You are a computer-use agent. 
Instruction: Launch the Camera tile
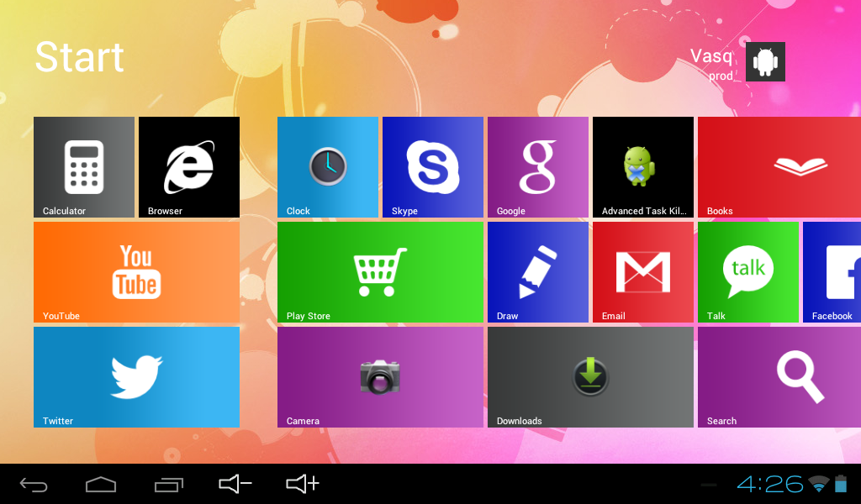[x=380, y=377]
